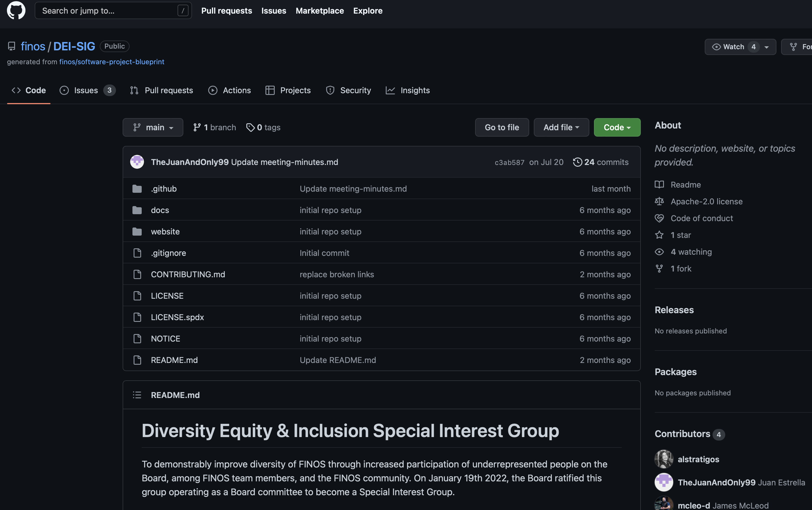The image size is (812, 510).
Task: Click the slash shortcut icon in search box
Action: point(183,11)
